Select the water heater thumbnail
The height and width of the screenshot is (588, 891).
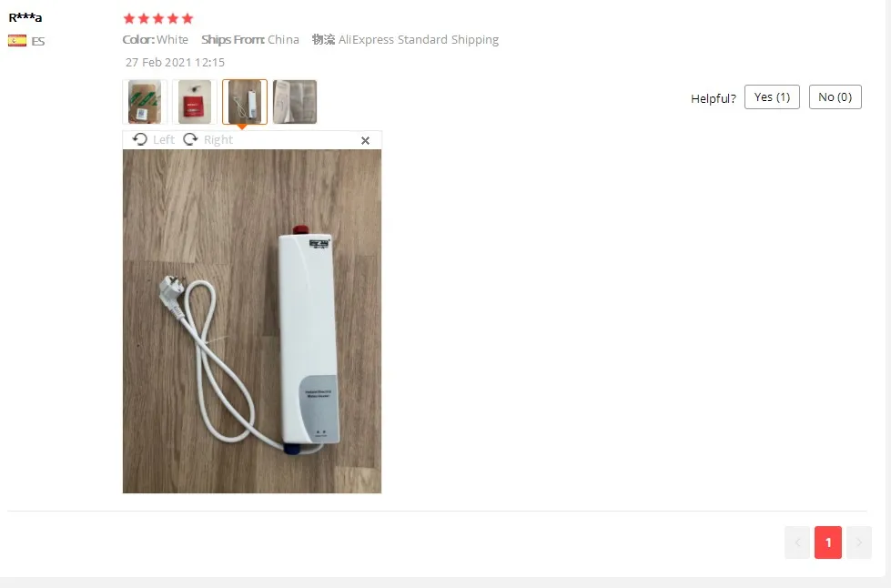coord(244,102)
